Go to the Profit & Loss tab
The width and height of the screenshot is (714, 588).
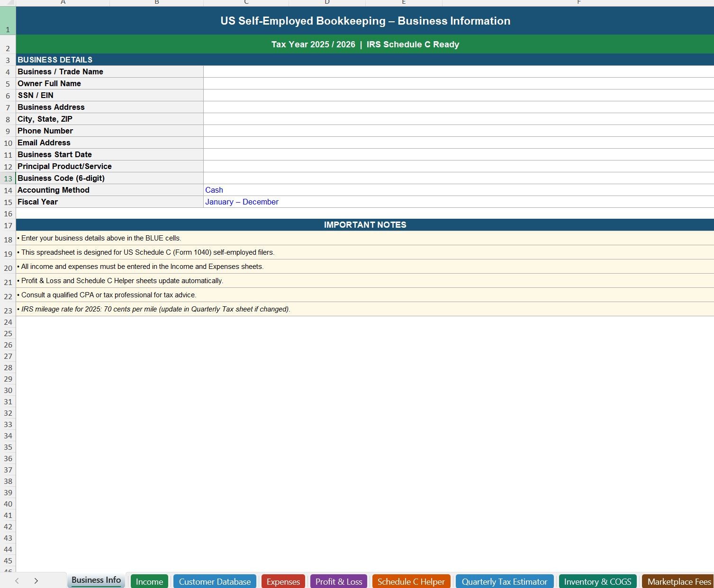[339, 581]
